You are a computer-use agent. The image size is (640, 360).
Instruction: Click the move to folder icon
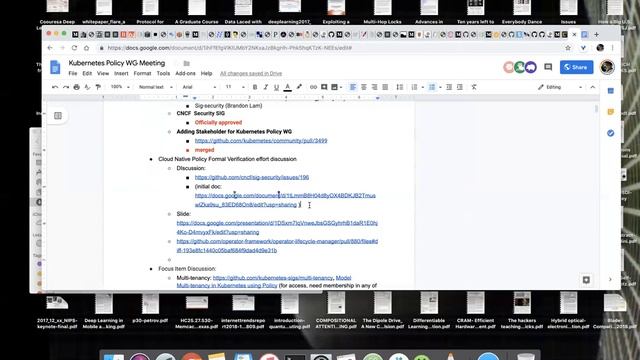pos(187,63)
